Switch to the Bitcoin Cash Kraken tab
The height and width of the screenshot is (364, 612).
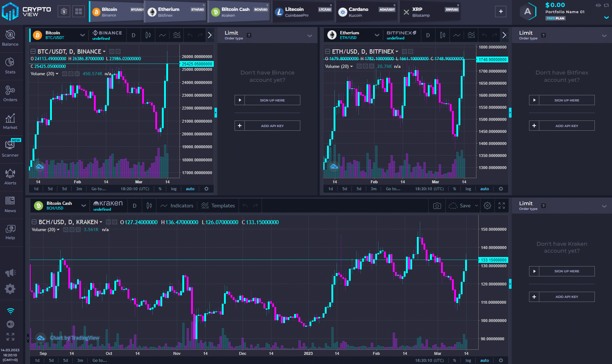(239, 12)
